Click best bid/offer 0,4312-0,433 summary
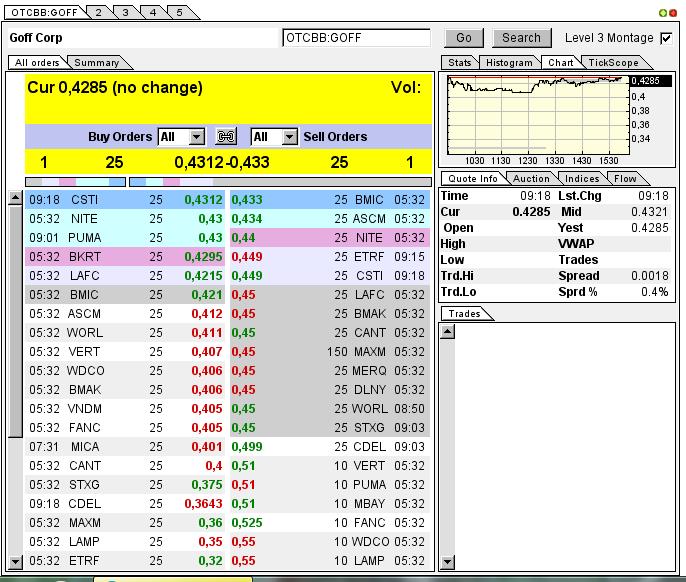 (222, 162)
